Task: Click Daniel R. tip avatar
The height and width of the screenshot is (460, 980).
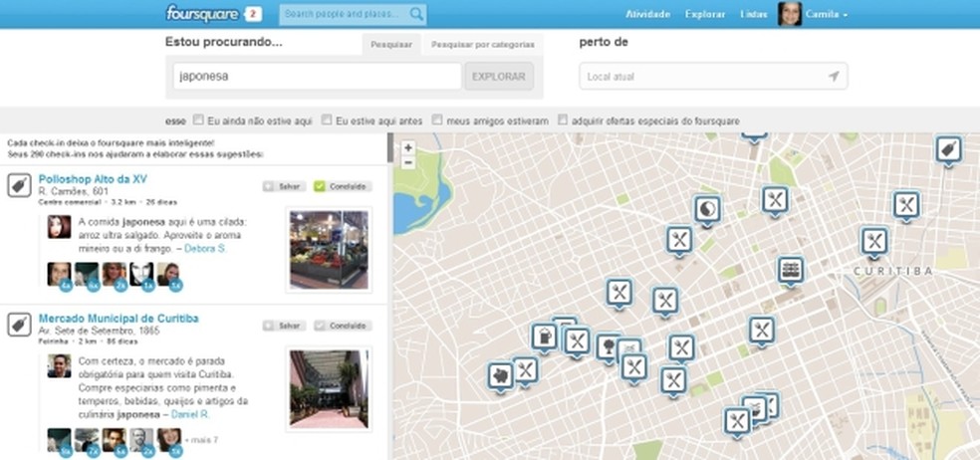Action: 59,366
